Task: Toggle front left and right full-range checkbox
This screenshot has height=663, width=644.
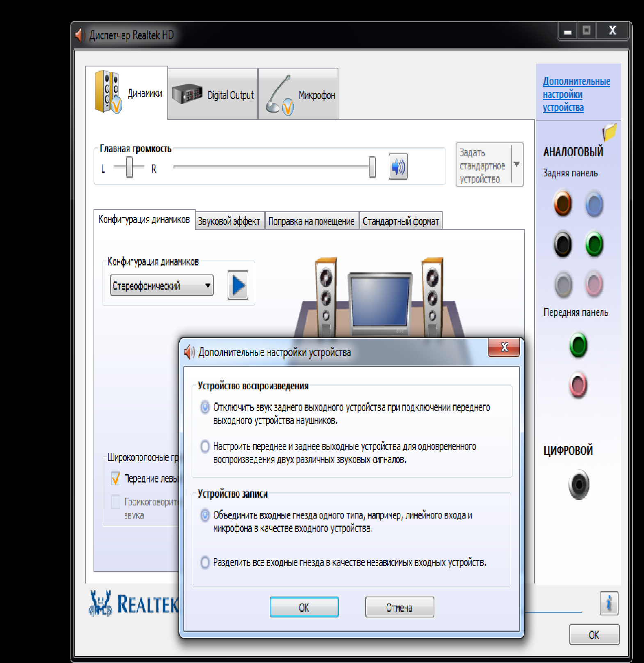Action: [116, 478]
